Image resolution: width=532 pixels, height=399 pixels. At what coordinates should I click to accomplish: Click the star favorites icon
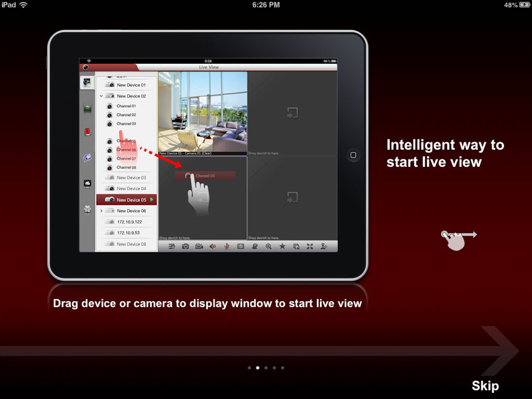click(x=282, y=246)
